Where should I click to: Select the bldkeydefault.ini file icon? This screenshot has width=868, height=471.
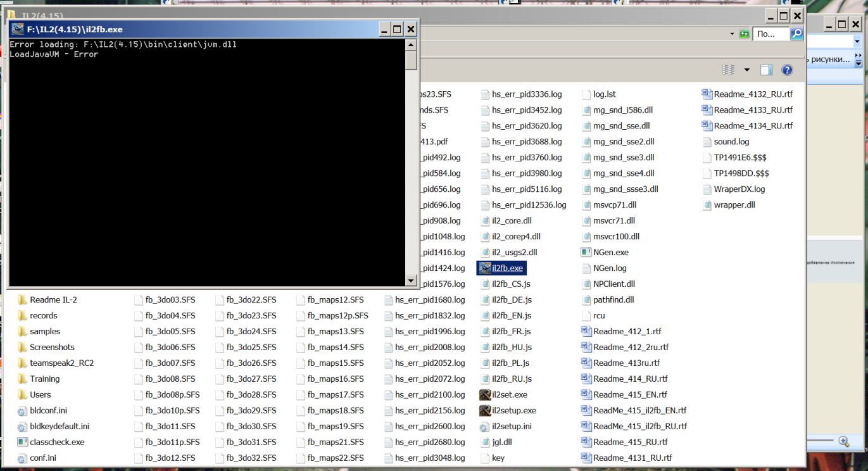[x=23, y=427]
